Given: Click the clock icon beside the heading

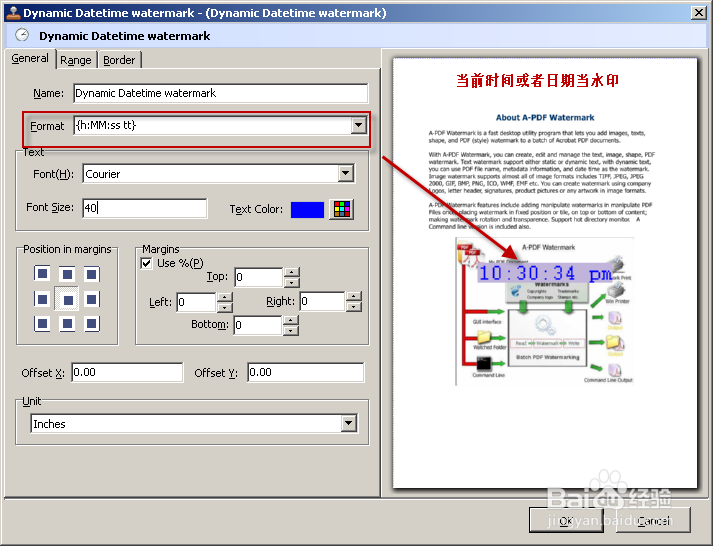Looking at the screenshot, I should pos(22,35).
